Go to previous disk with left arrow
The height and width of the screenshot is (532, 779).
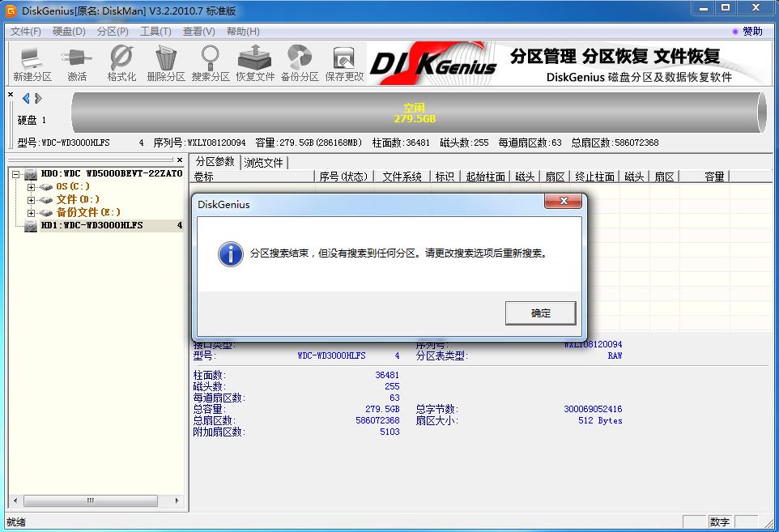coord(26,99)
